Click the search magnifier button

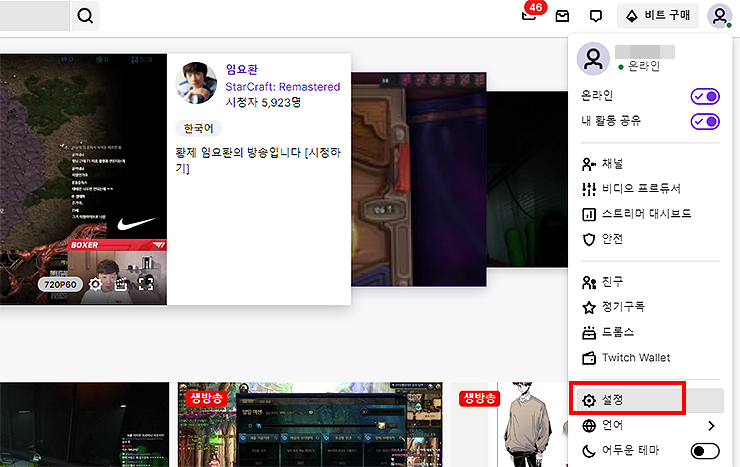coord(85,16)
